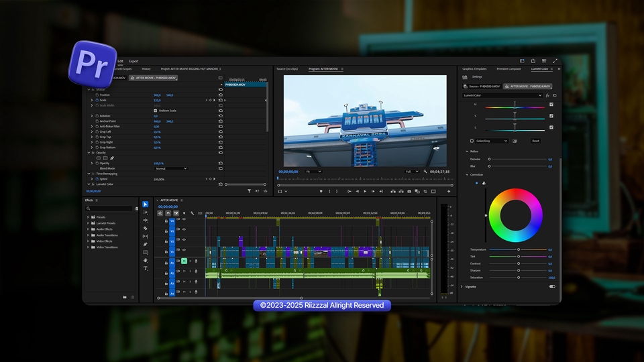Image resolution: width=644 pixels, height=362 pixels.
Task: Toggle the H curve checkbox
Action: [551, 105]
